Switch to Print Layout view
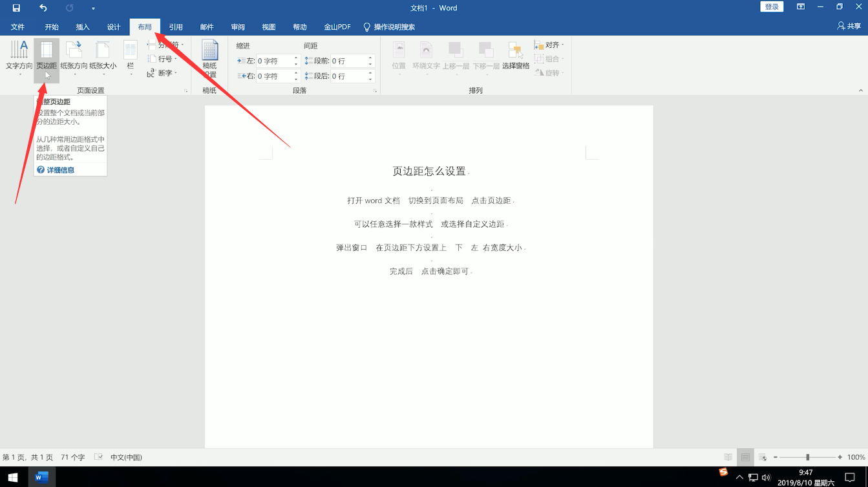 (x=745, y=457)
